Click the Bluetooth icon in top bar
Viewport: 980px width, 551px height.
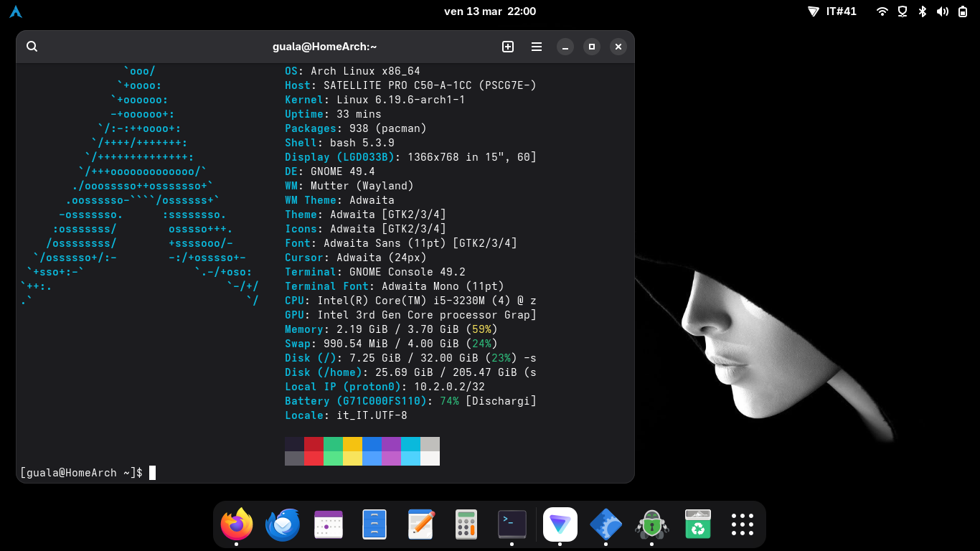[x=923, y=11]
